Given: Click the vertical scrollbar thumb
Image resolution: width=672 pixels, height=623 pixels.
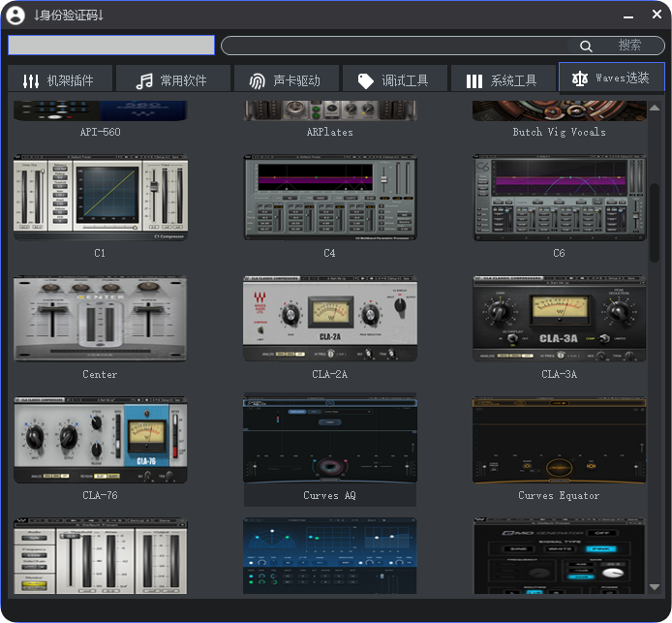Looking at the screenshot, I should pyautogui.click(x=655, y=223).
